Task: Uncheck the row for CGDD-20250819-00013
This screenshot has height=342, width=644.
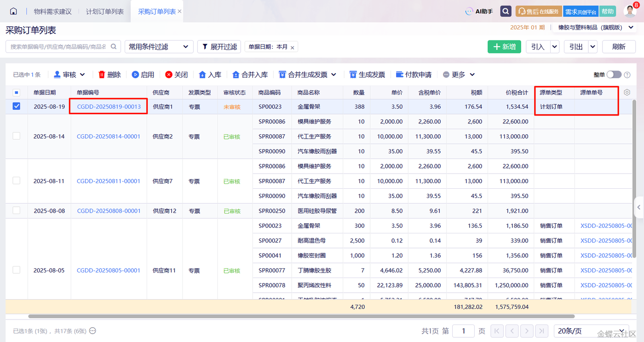Action: 17,106
